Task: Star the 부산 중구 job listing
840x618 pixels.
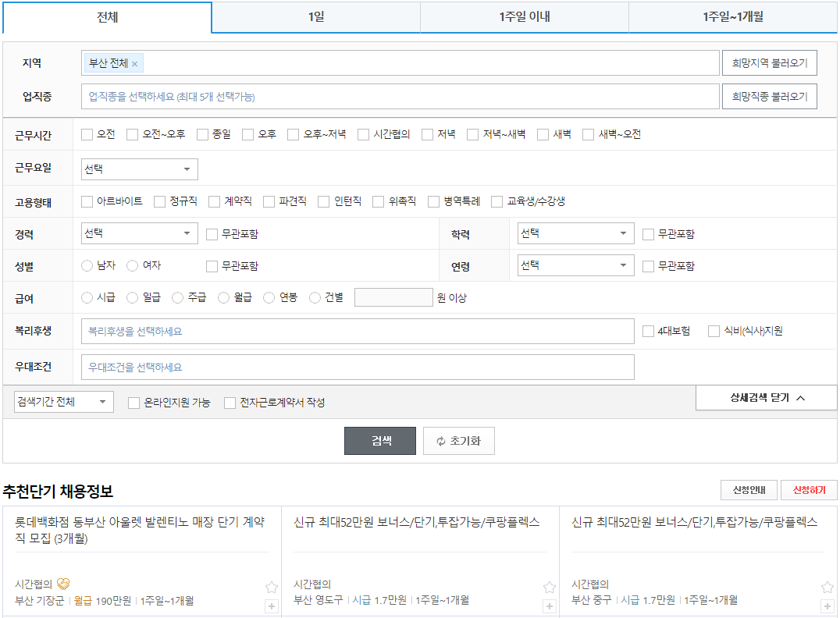Action: click(825, 586)
